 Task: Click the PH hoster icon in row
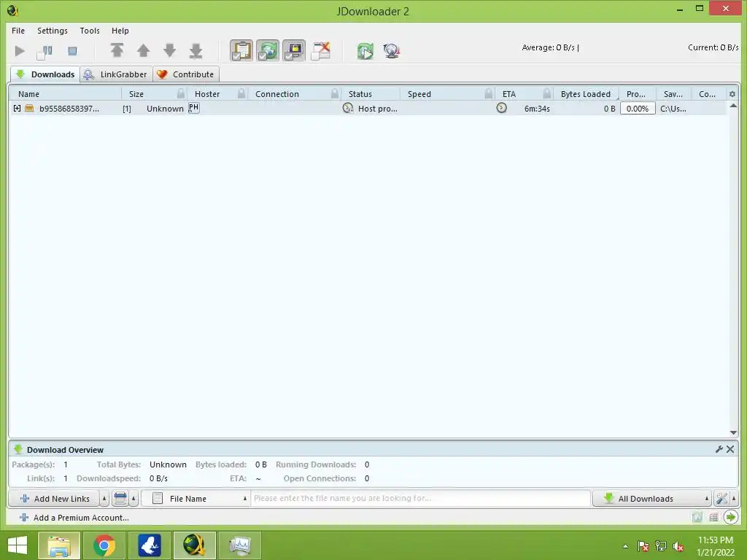click(x=193, y=108)
